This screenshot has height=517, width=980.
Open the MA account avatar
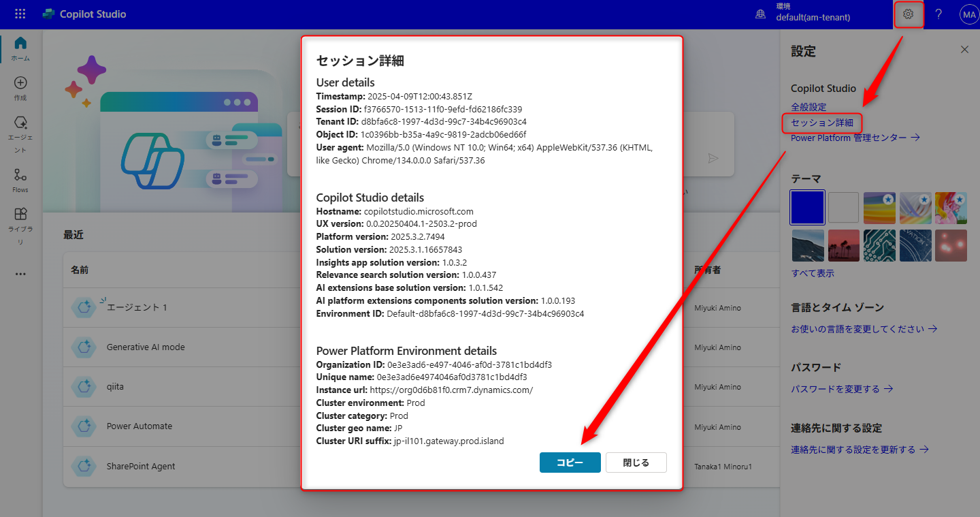(969, 14)
